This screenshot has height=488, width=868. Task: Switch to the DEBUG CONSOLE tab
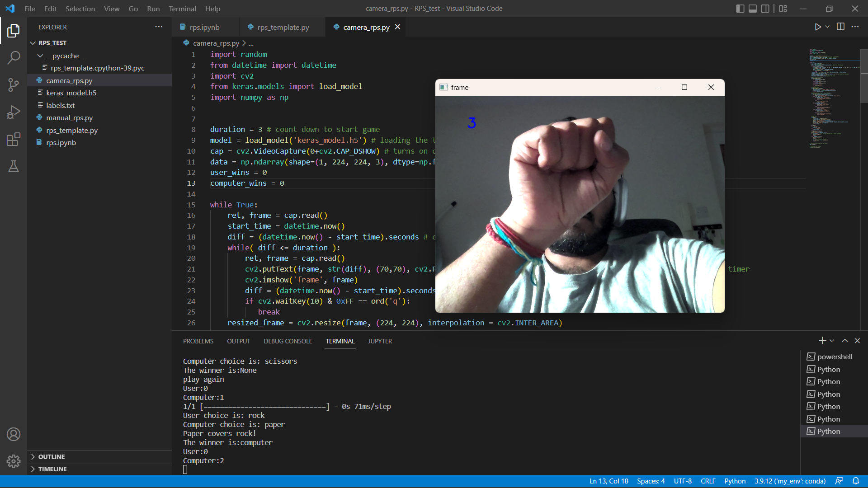tap(288, 341)
